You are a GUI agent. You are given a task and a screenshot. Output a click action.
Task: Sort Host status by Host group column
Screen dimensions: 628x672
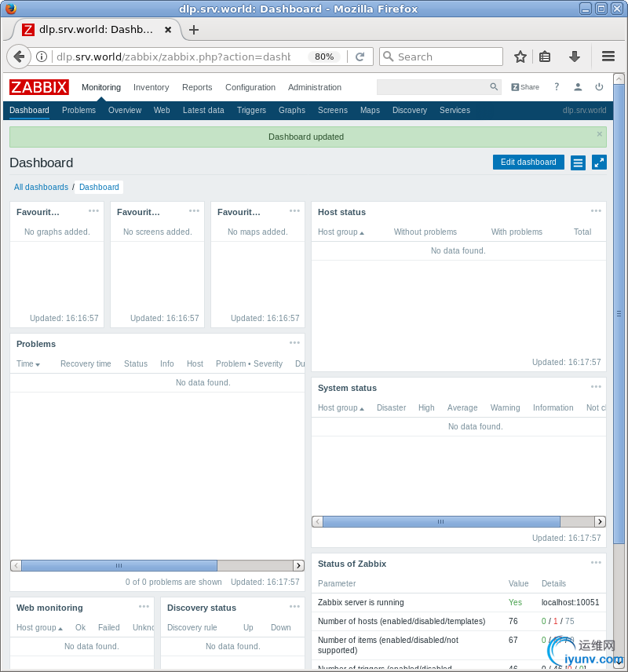[341, 232]
